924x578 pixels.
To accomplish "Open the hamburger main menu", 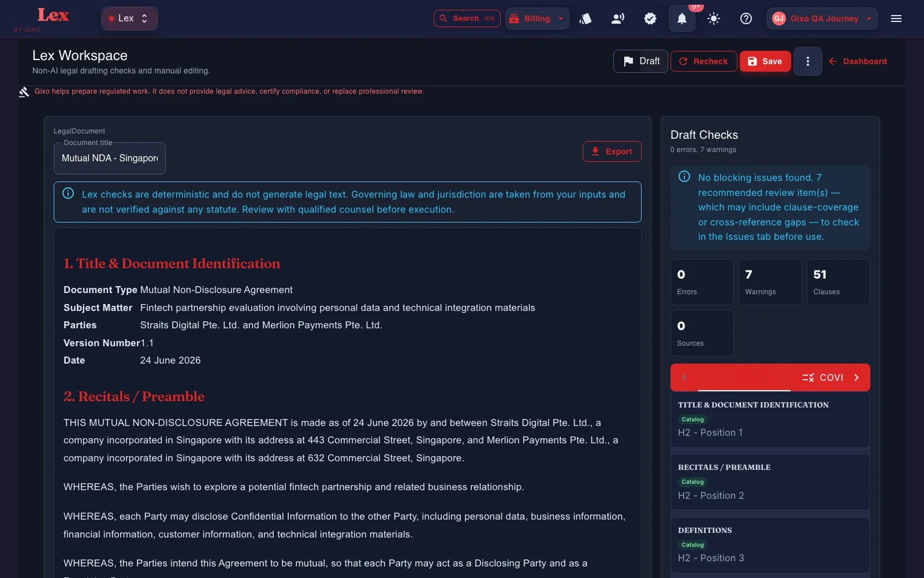I will click(x=896, y=18).
